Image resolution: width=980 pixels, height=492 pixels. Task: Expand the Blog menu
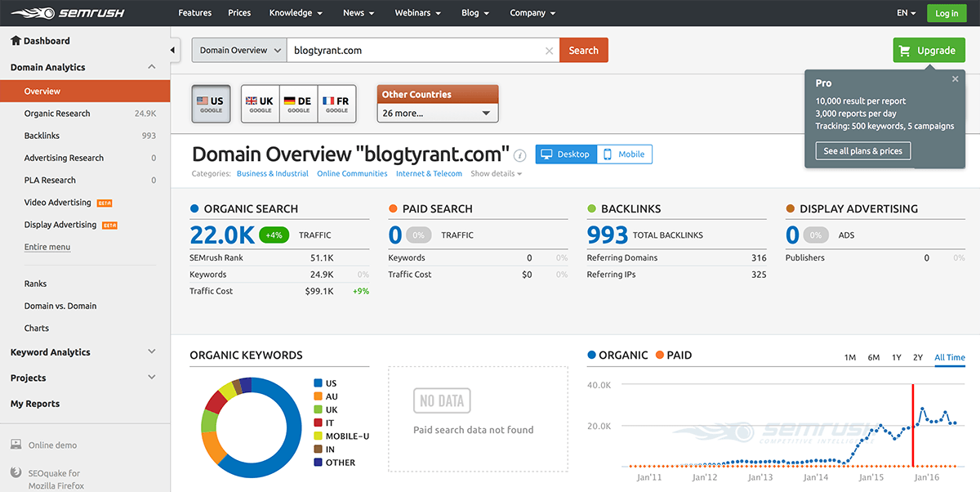pyautogui.click(x=475, y=13)
